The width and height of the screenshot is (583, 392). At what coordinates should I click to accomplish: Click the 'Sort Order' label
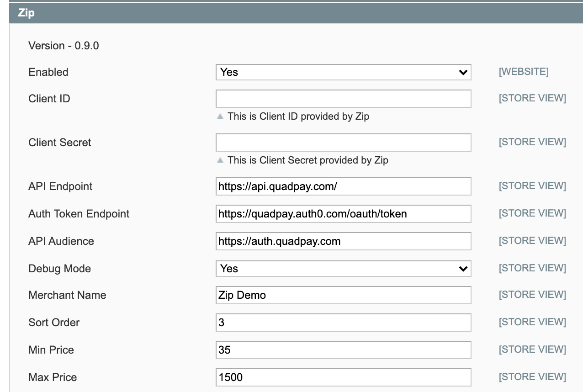point(54,323)
